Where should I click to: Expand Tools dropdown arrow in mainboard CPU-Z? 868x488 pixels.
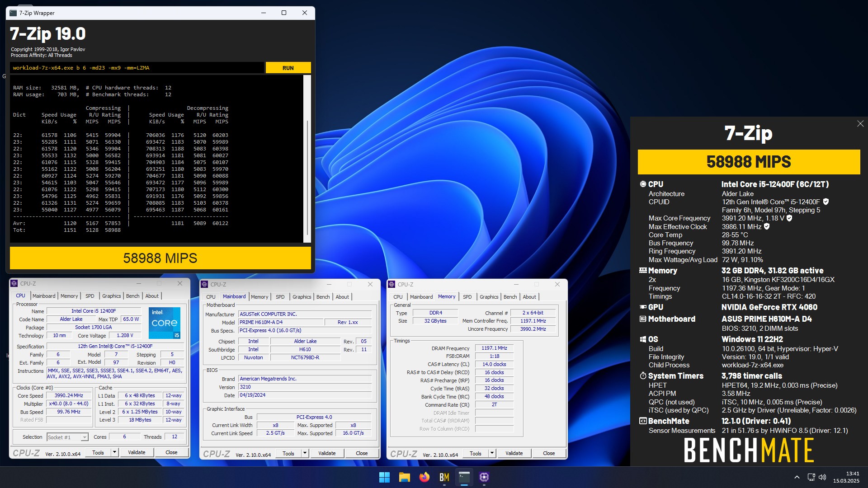click(305, 453)
